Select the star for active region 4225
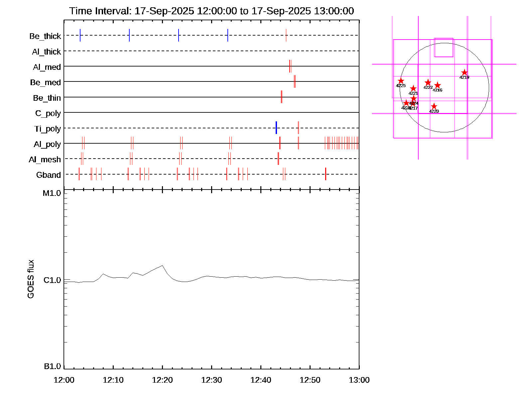Viewport: 532px width, 399px height. click(x=401, y=81)
